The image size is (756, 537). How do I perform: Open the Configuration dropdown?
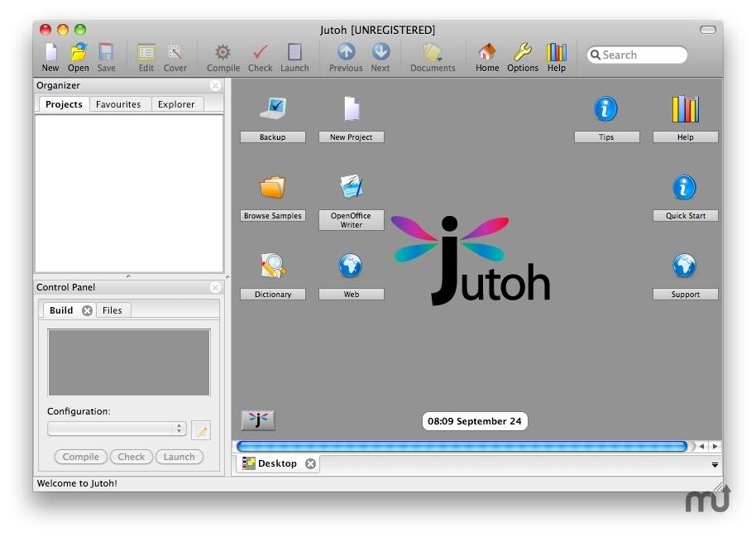(117, 429)
